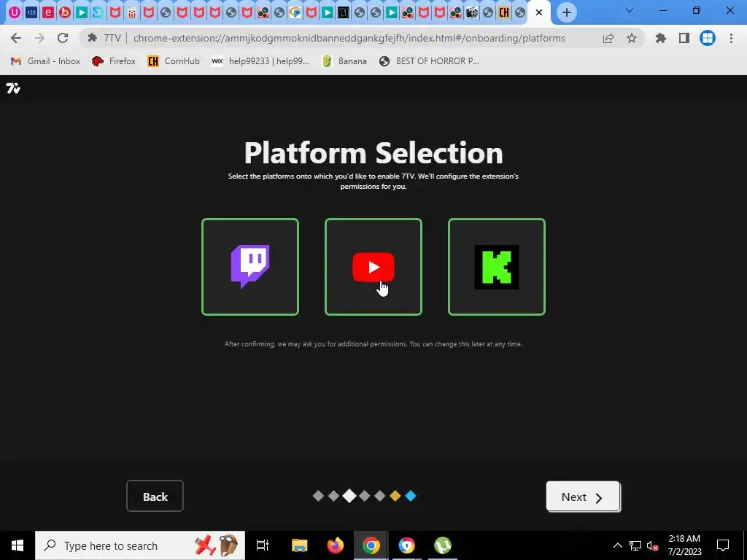Open the Windows Start menu
The height and width of the screenshot is (560, 747).
point(18,545)
